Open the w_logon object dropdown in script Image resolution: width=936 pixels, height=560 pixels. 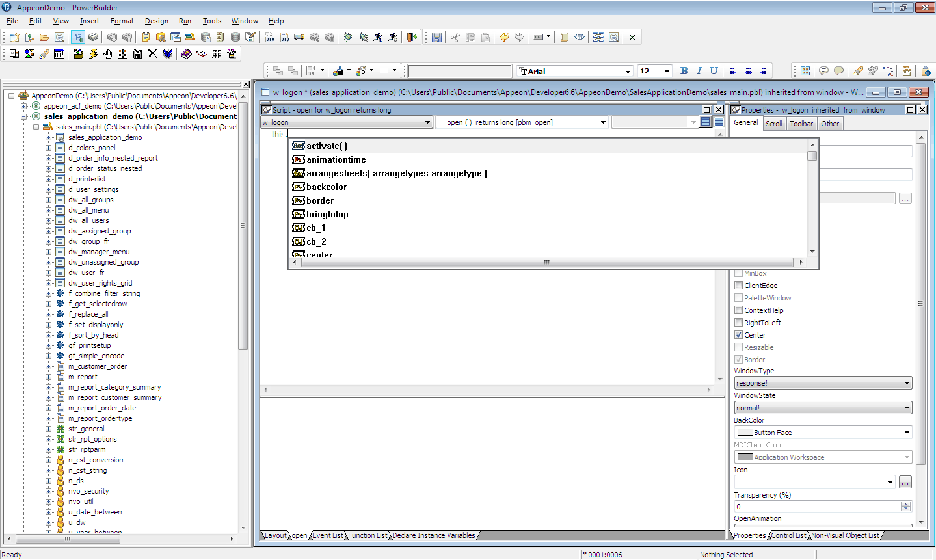pyautogui.click(x=427, y=122)
